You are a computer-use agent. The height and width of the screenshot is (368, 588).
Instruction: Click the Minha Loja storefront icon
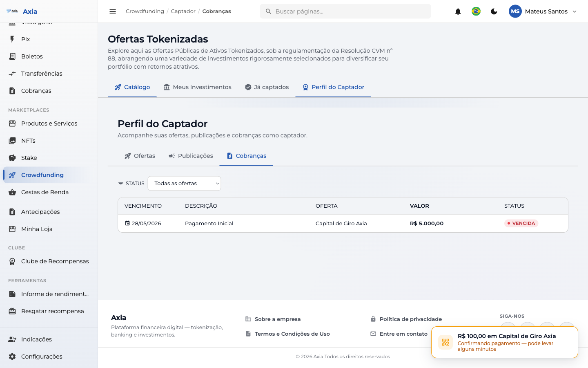pyautogui.click(x=12, y=229)
